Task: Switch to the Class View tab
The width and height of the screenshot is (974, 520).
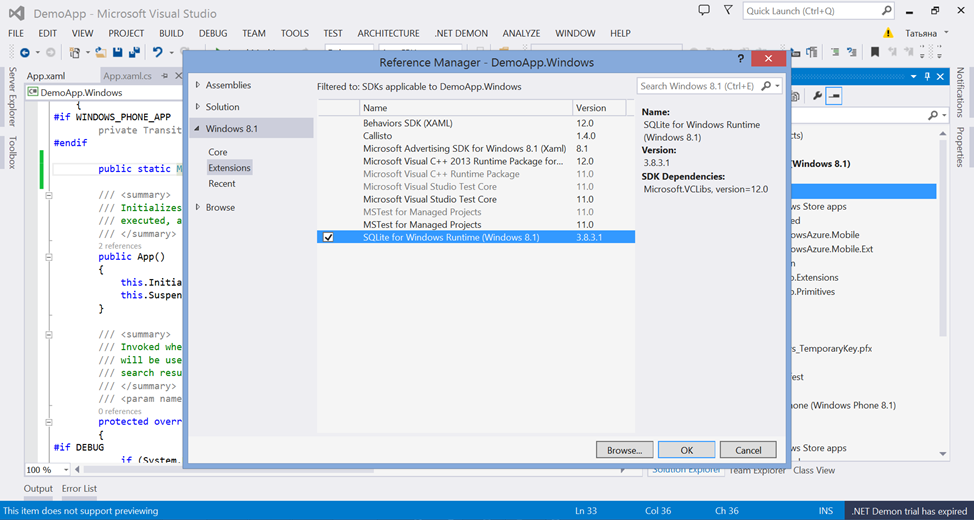Action: (x=814, y=470)
